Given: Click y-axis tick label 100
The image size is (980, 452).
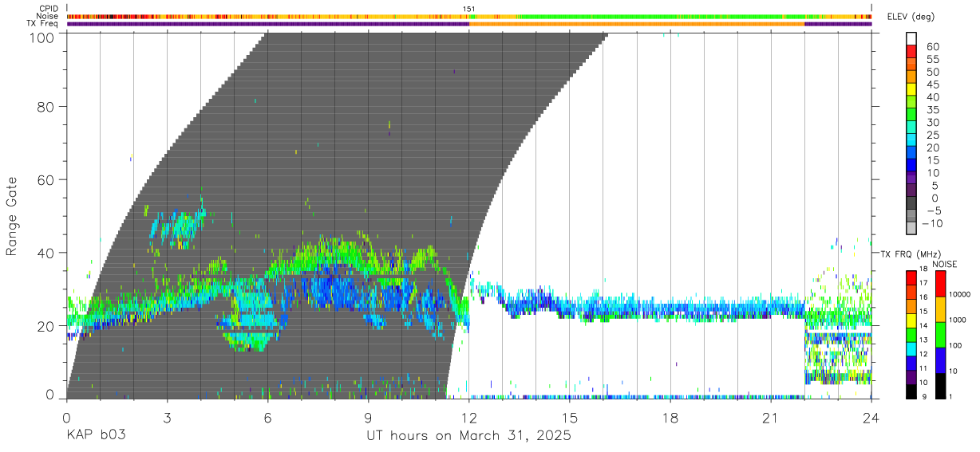Looking at the screenshot, I should click(x=41, y=37).
